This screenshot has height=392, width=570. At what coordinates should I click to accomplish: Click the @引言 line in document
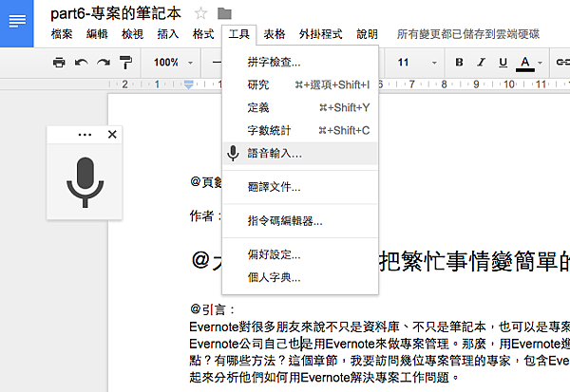click(x=212, y=309)
